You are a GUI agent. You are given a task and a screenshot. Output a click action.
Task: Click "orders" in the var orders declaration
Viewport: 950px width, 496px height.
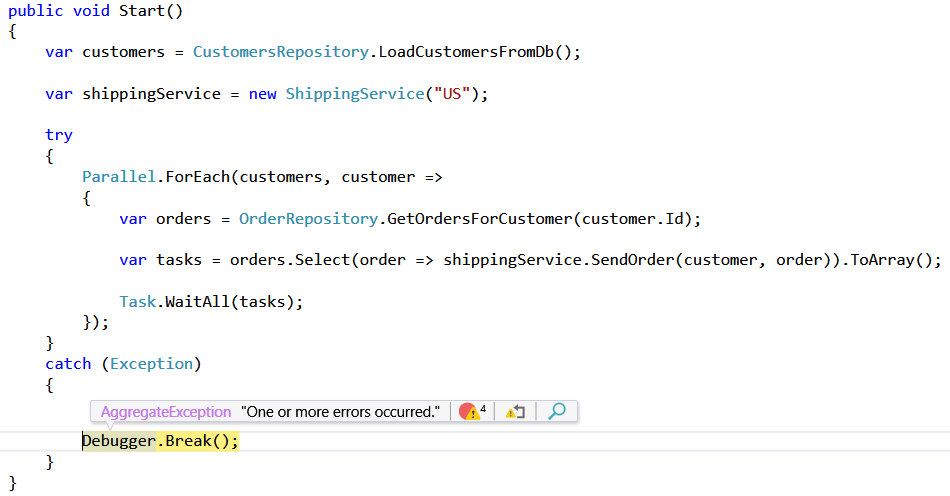184,219
